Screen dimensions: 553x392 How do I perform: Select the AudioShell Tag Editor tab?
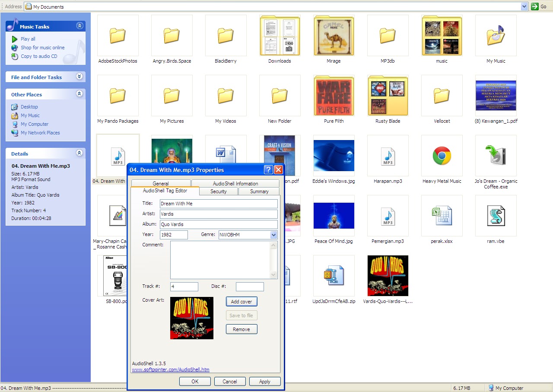click(x=165, y=191)
